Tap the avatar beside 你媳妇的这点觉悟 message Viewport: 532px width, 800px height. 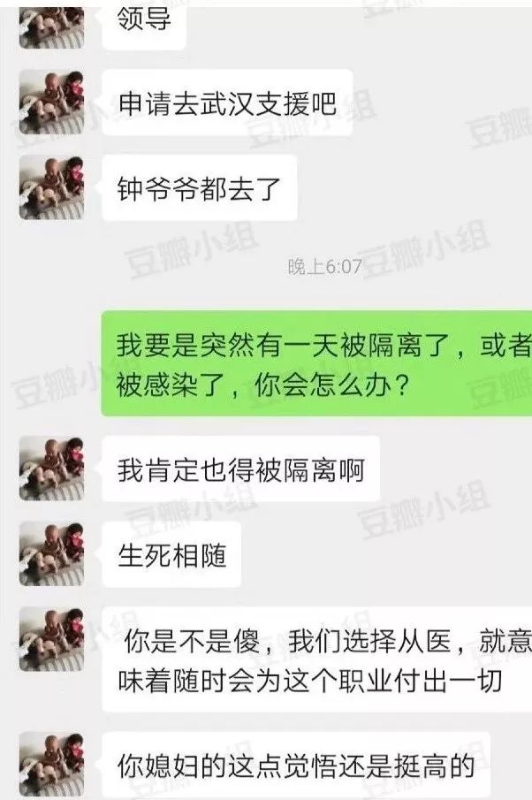click(x=51, y=765)
